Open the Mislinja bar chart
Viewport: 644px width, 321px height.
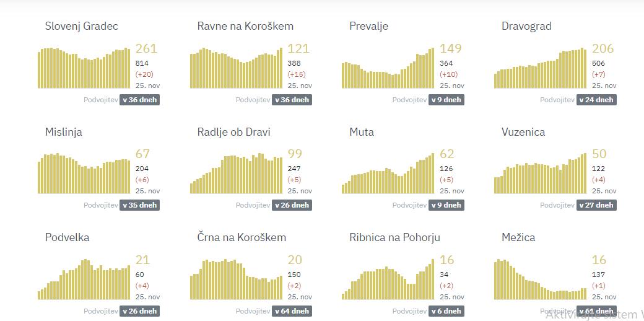84,174
